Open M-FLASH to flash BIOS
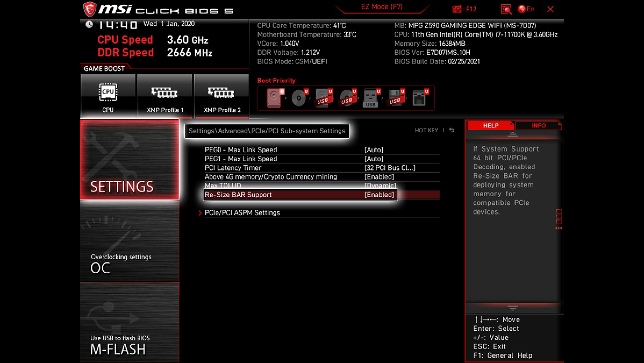The image size is (644, 363). point(130,322)
